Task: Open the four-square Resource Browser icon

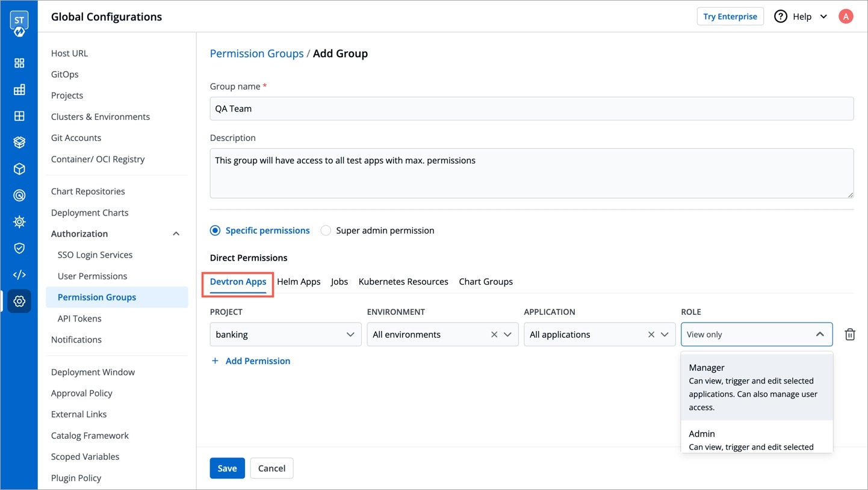Action: coord(19,116)
